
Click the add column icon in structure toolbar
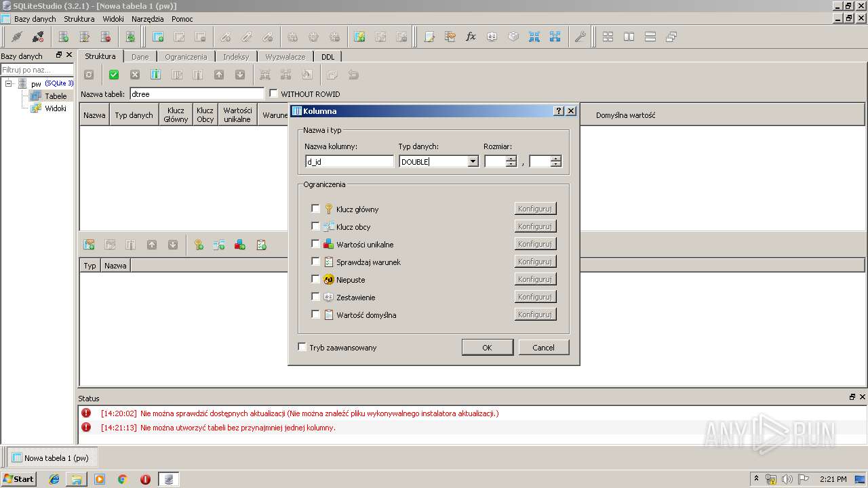[155, 75]
